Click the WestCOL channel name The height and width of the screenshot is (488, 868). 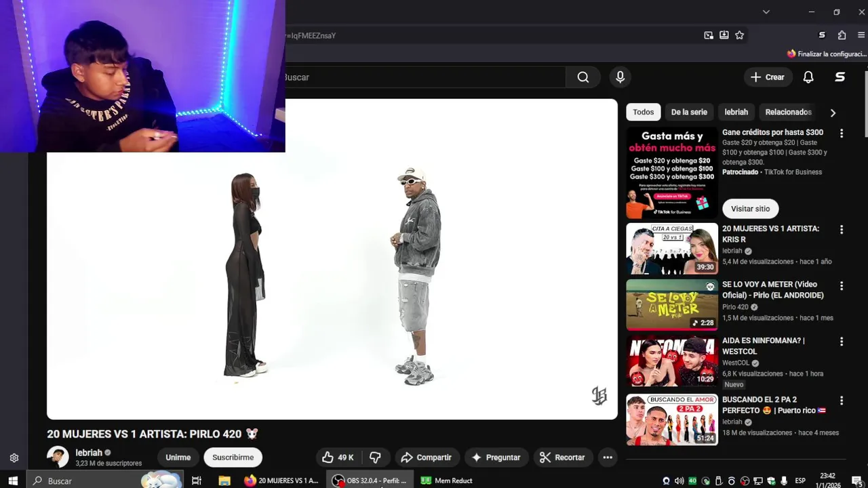point(736,363)
